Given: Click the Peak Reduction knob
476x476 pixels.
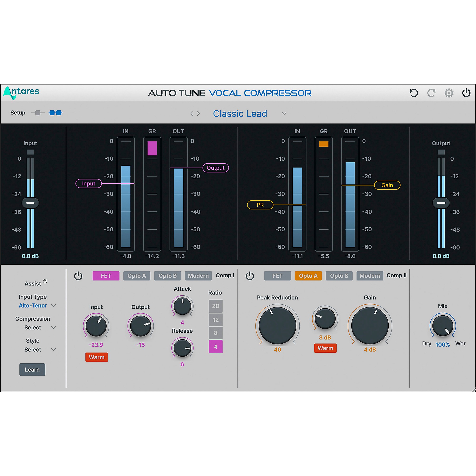Looking at the screenshot, I should click(x=278, y=326).
